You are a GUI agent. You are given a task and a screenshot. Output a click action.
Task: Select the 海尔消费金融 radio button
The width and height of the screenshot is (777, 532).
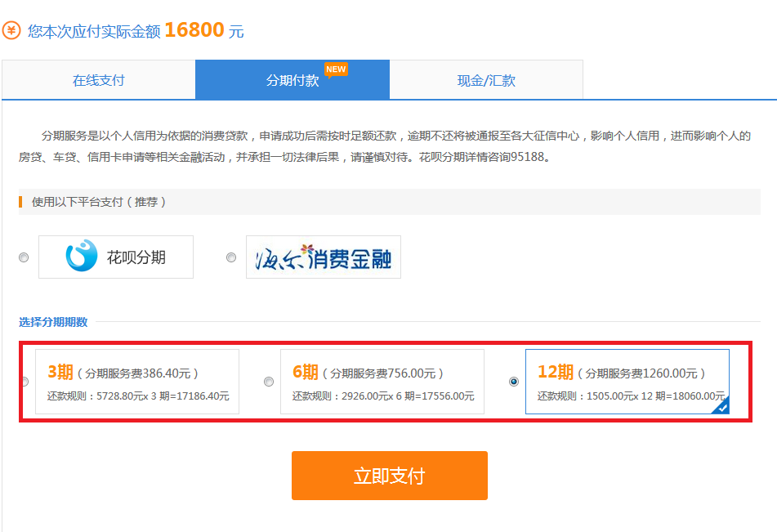pyautogui.click(x=230, y=257)
